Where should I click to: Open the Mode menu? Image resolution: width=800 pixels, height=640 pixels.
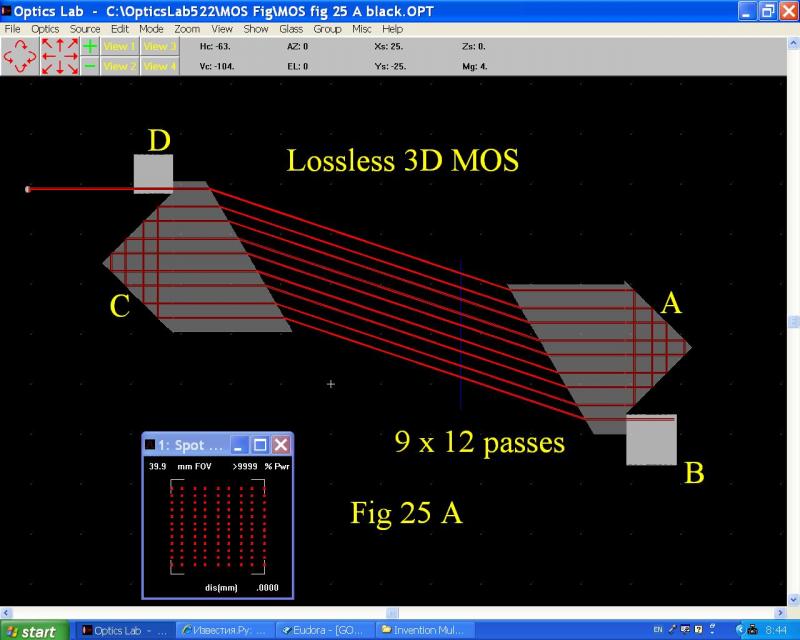(151, 29)
